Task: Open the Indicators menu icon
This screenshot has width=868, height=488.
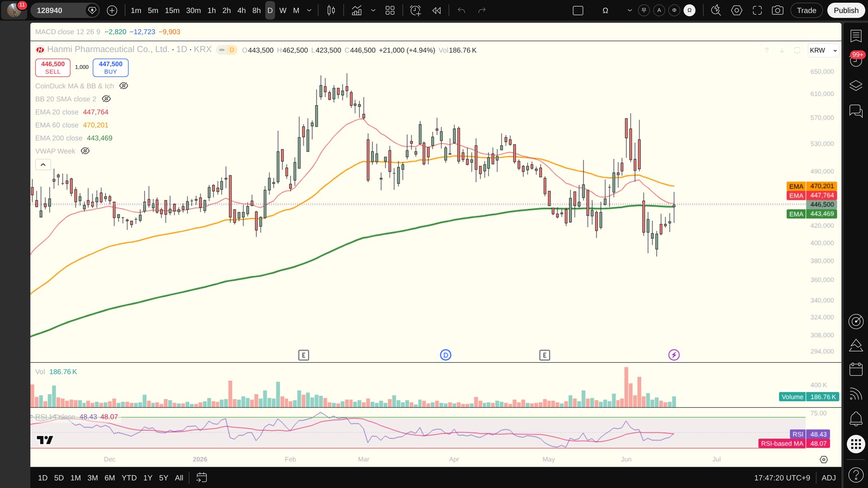Action: click(x=356, y=10)
